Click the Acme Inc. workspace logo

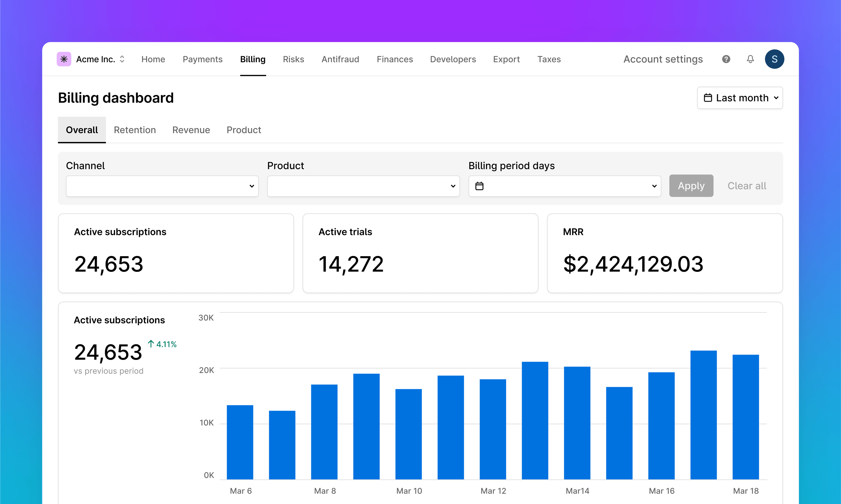pyautogui.click(x=64, y=59)
